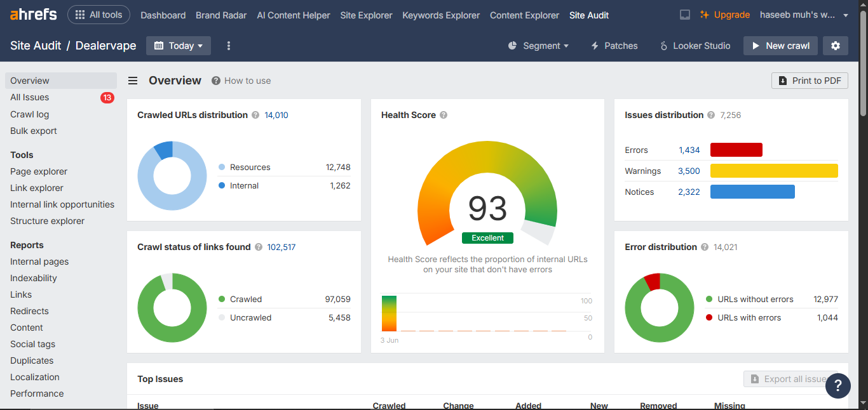Click info icon beside Health Score
The width and height of the screenshot is (868, 410).
[444, 115]
